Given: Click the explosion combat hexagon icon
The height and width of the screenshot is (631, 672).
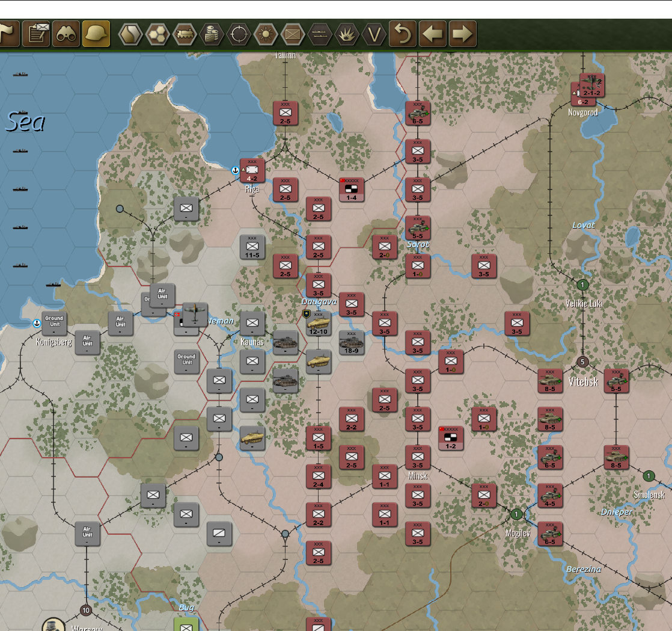Looking at the screenshot, I should [347, 34].
